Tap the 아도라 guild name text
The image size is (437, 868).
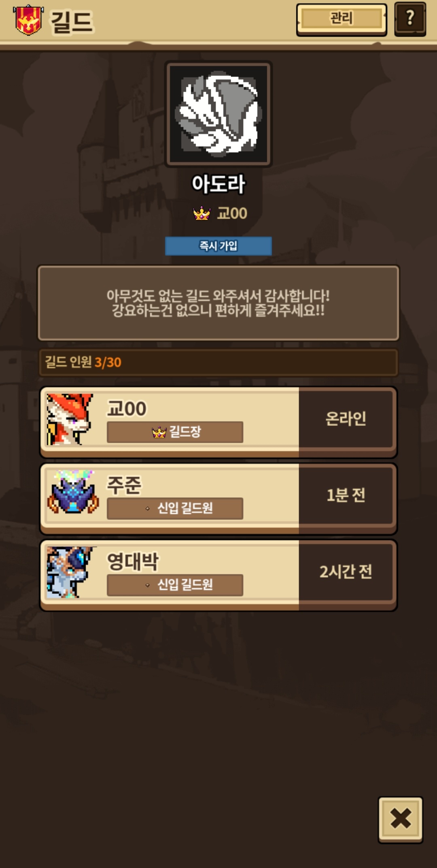(218, 184)
